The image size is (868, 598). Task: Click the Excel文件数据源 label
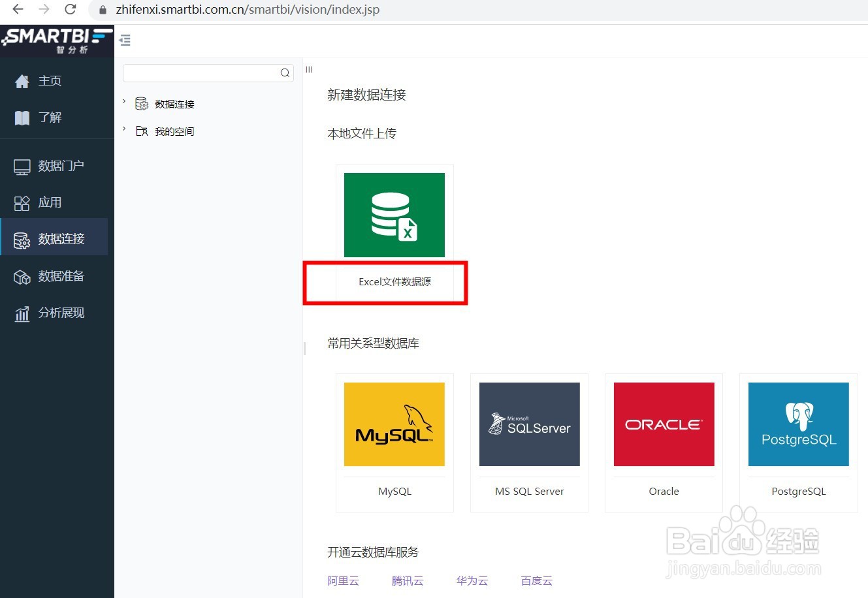pos(394,282)
